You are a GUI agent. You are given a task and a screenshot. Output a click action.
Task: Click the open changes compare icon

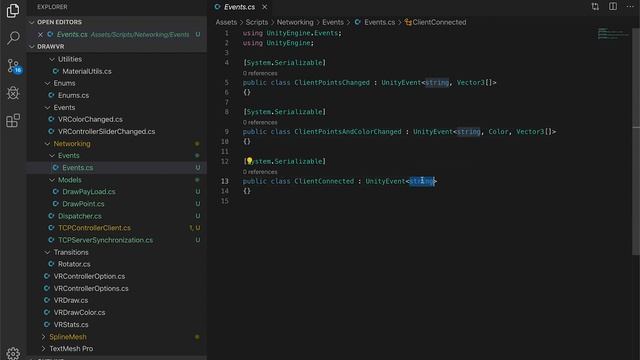(x=595, y=7)
